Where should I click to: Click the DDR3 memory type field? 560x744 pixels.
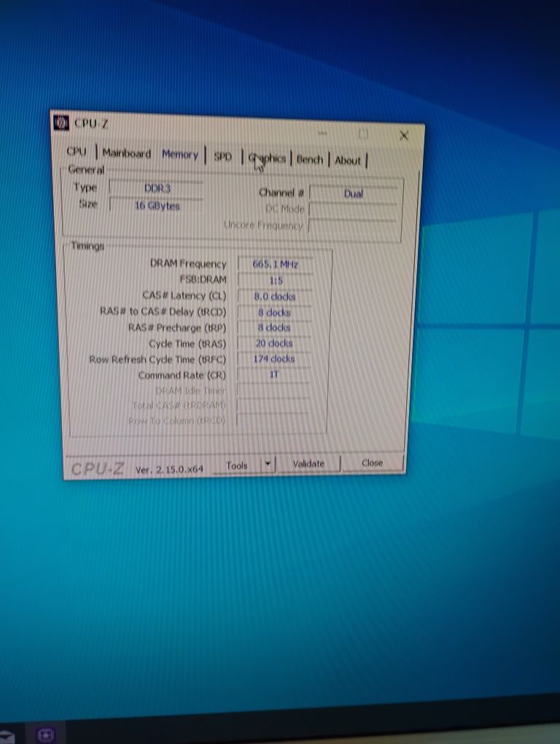click(157, 188)
